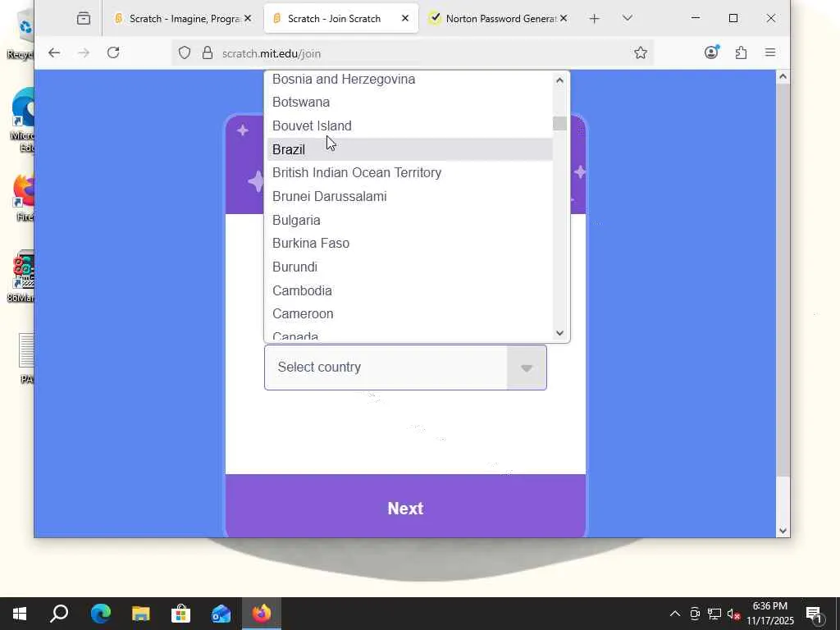The image size is (840, 630).
Task: Switch to Scratch - Imagine, Program tab
Action: click(182, 19)
